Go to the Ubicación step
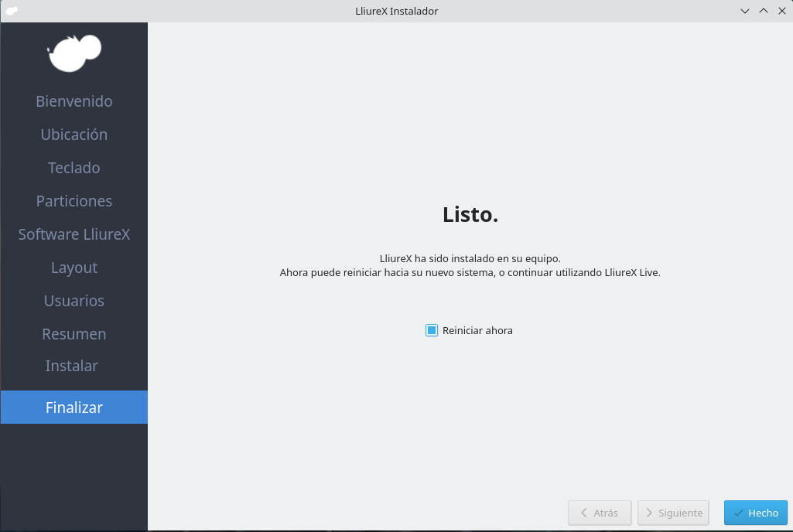 pyautogui.click(x=74, y=135)
